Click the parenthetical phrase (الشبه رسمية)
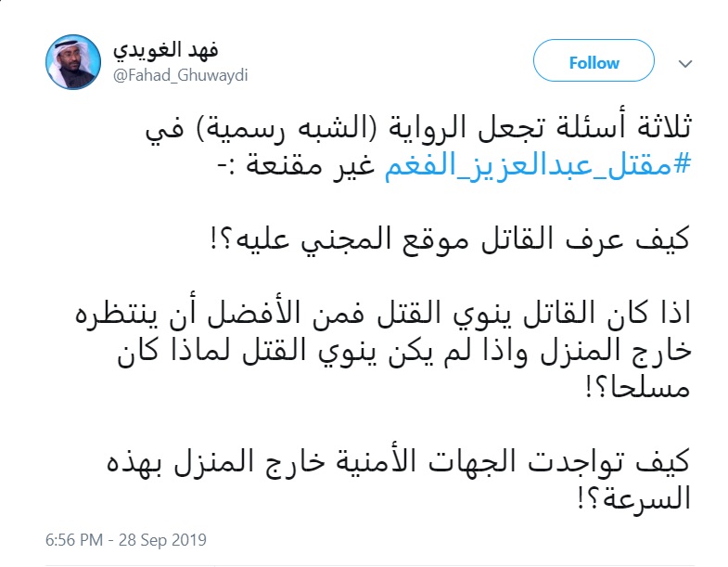 (287, 127)
